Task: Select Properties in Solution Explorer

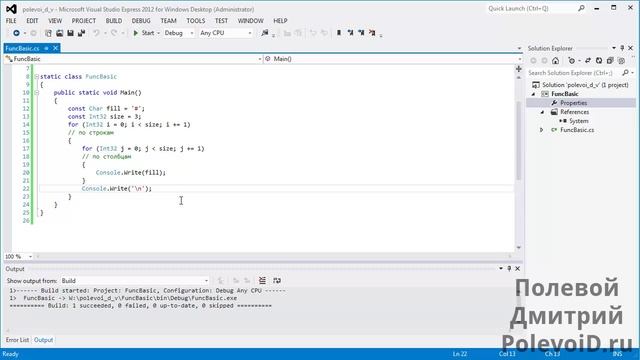Action: pyautogui.click(x=573, y=103)
